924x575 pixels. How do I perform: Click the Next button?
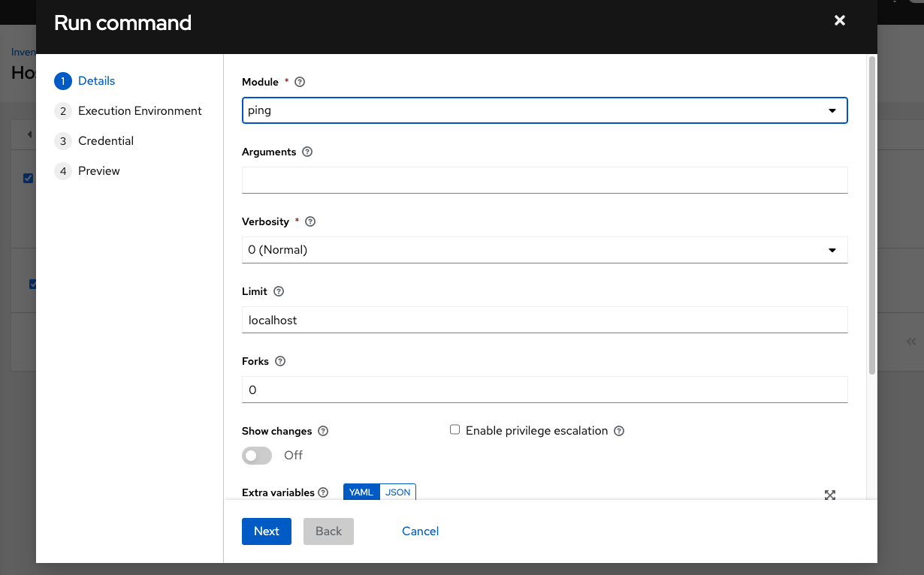coord(266,531)
